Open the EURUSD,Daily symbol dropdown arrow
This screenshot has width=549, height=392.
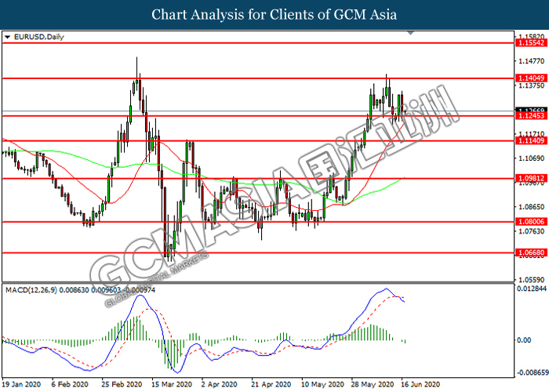[7, 37]
